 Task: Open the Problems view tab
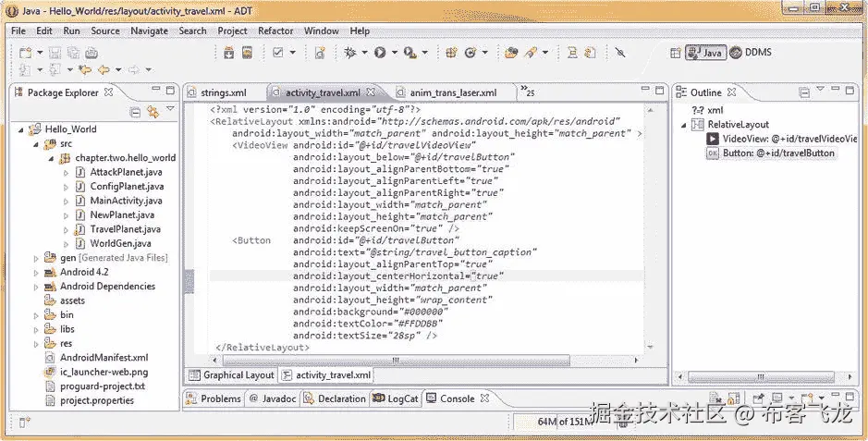(x=214, y=398)
